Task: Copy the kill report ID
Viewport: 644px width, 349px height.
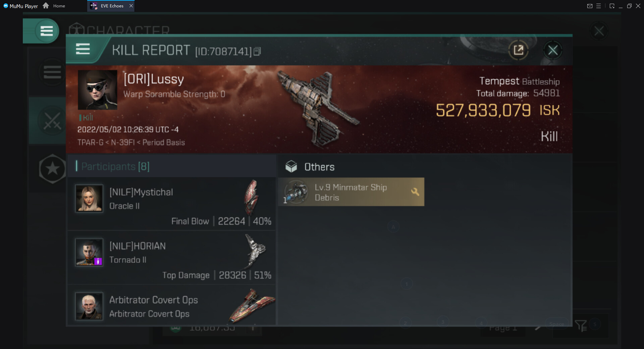Action: point(257,51)
